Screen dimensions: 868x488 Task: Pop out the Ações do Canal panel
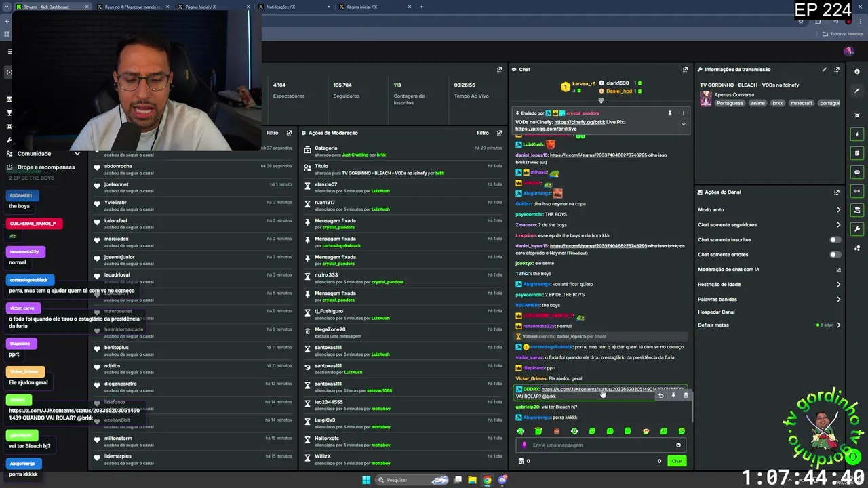pyautogui.click(x=837, y=192)
